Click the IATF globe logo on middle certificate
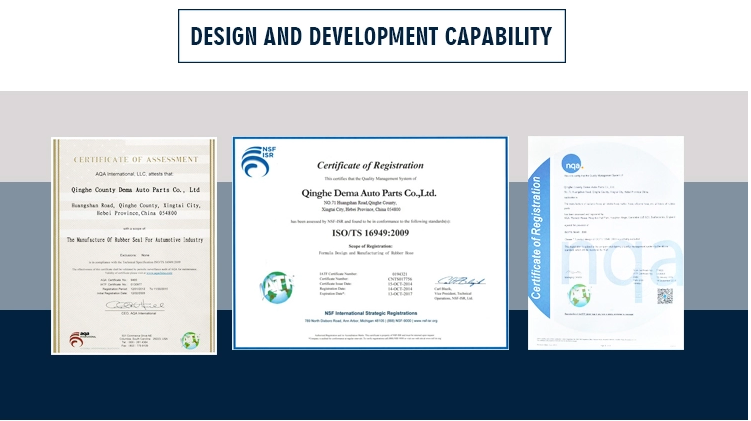Screen dimensions: 751x421 (x=267, y=286)
